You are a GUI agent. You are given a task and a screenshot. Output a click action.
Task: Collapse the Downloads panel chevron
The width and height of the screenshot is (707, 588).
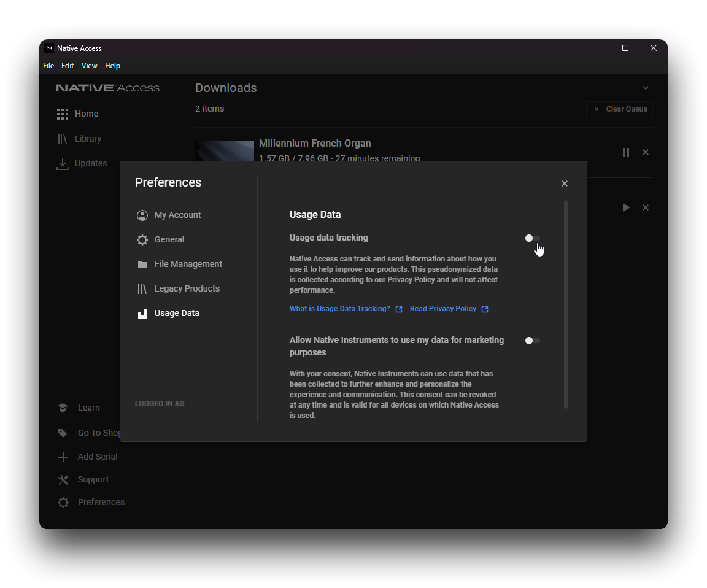tap(646, 88)
